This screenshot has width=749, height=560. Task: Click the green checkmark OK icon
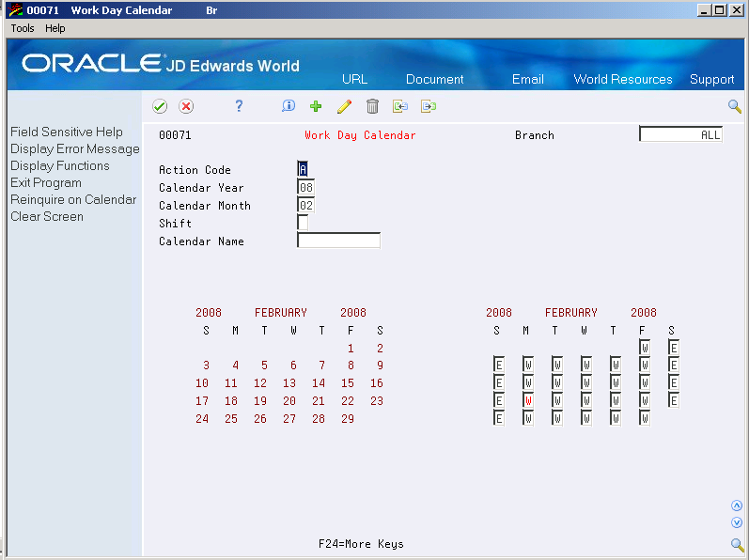pos(160,106)
